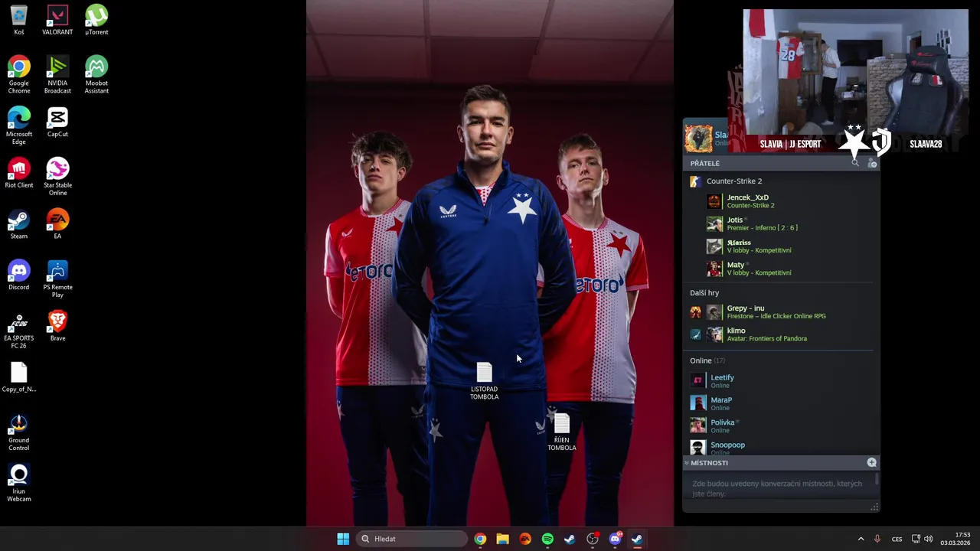Click the MÍSTNOSTI panel scrollbar

click(x=877, y=481)
